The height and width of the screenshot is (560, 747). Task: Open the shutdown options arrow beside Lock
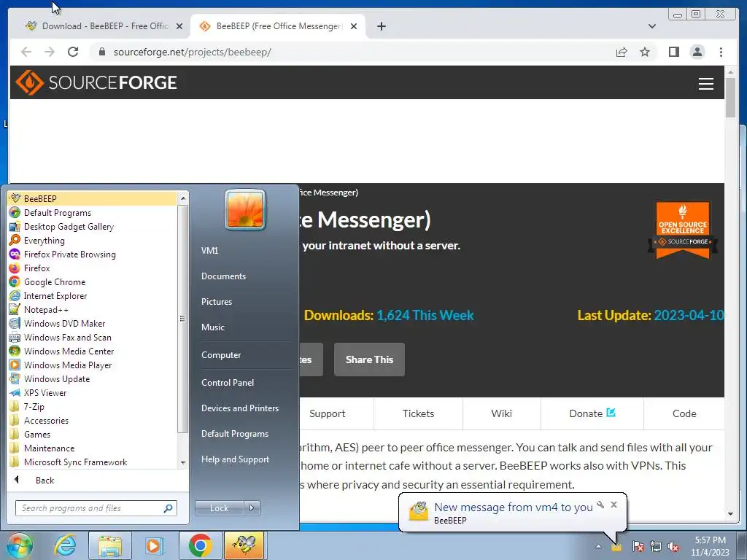(x=252, y=508)
